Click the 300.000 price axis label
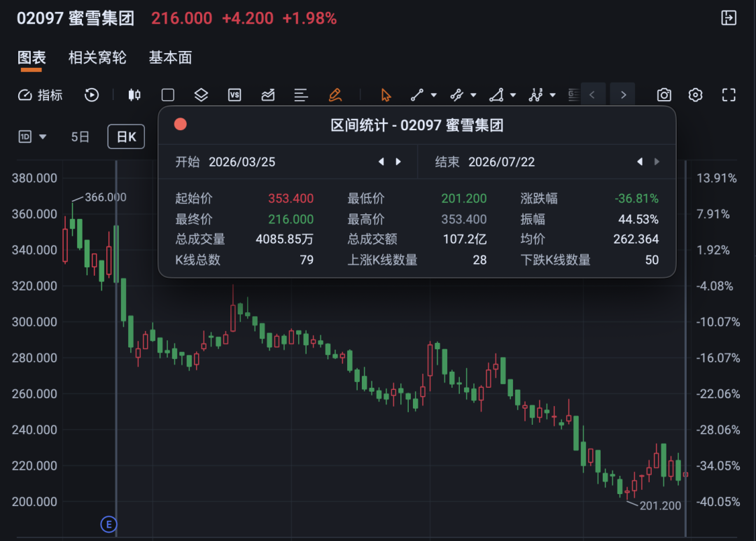Screen dimensions: 756x541 click(x=34, y=322)
